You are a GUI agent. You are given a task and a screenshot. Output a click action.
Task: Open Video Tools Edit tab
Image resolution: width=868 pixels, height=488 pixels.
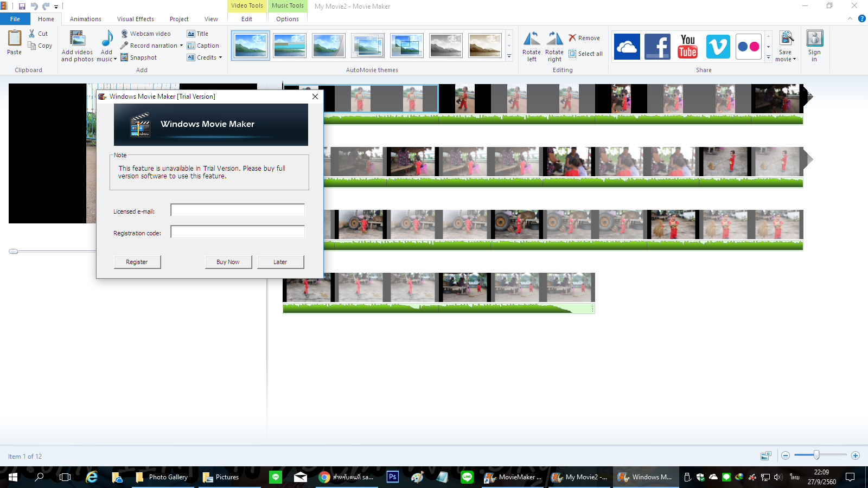click(247, 19)
